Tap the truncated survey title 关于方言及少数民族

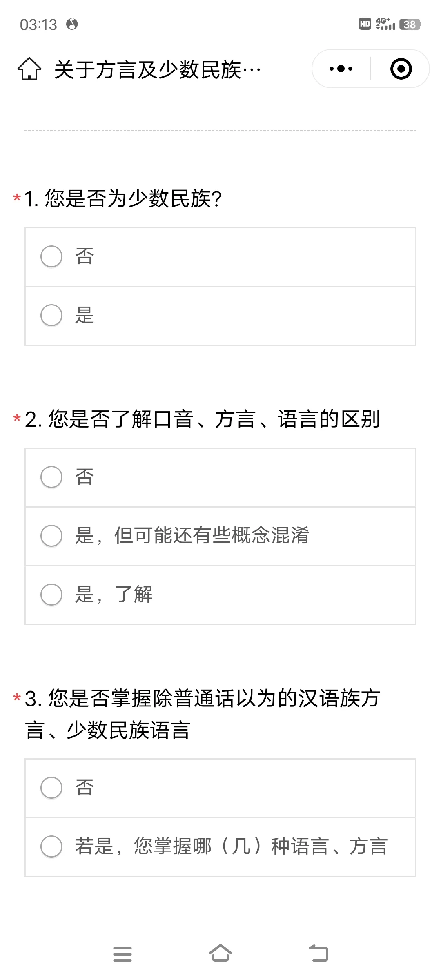point(158,69)
